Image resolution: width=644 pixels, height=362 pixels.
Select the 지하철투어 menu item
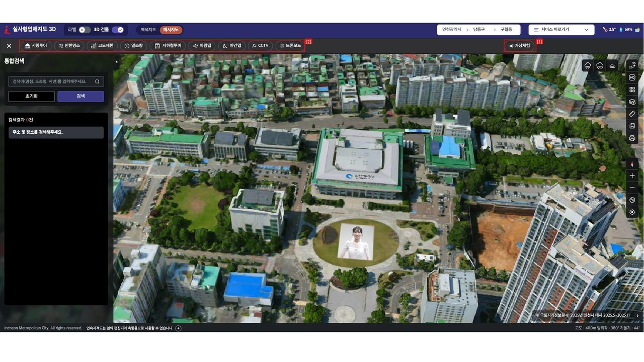tap(168, 46)
